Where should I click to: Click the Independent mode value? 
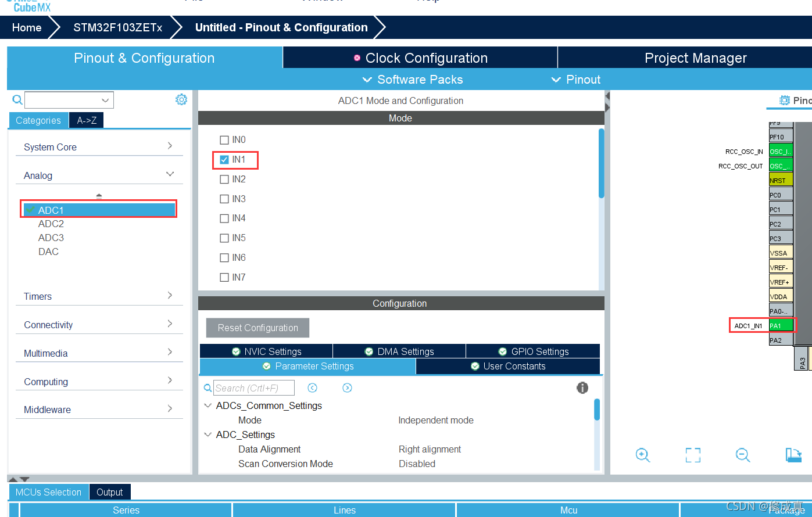(x=436, y=420)
